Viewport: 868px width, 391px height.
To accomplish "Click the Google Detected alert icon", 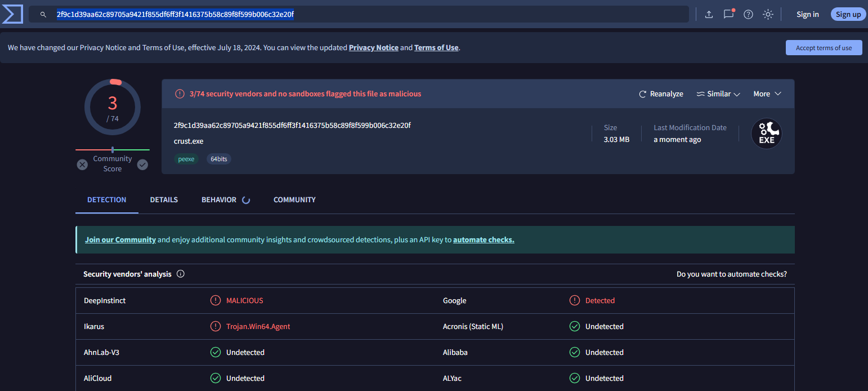I will (x=575, y=301).
